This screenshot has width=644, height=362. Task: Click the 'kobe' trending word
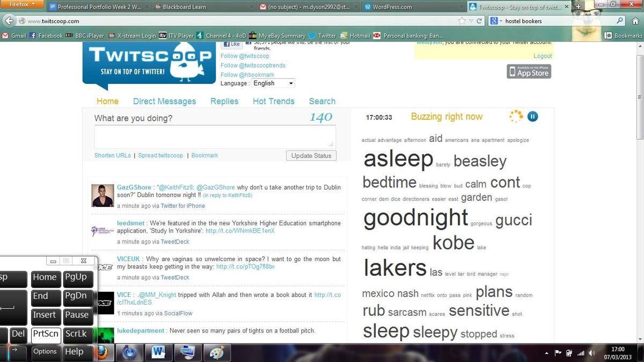coord(453,243)
